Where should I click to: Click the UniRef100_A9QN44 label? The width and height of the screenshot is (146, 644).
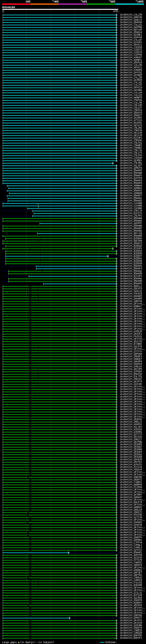point(131,186)
